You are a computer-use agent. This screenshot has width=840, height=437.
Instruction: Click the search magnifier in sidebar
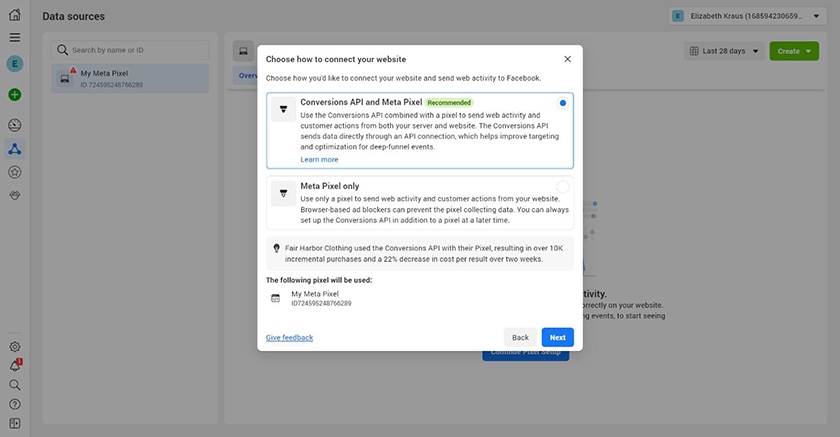pyautogui.click(x=14, y=385)
